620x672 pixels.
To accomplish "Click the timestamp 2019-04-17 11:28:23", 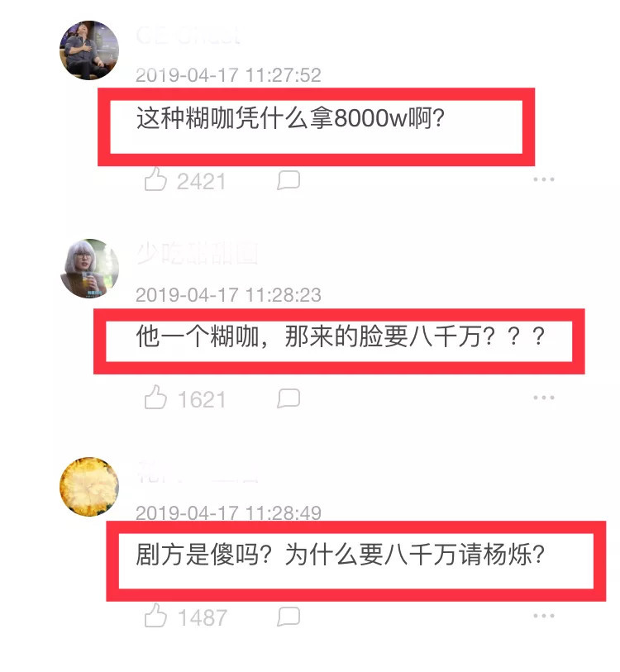I will [x=228, y=295].
